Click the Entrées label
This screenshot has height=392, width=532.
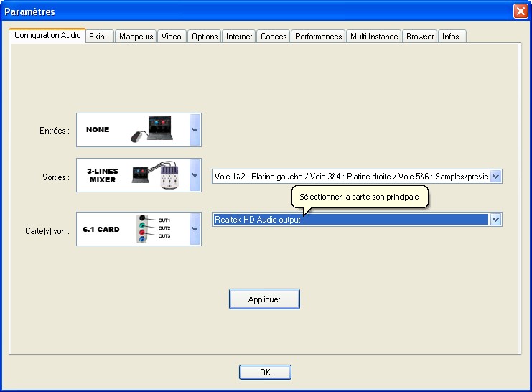(55, 131)
